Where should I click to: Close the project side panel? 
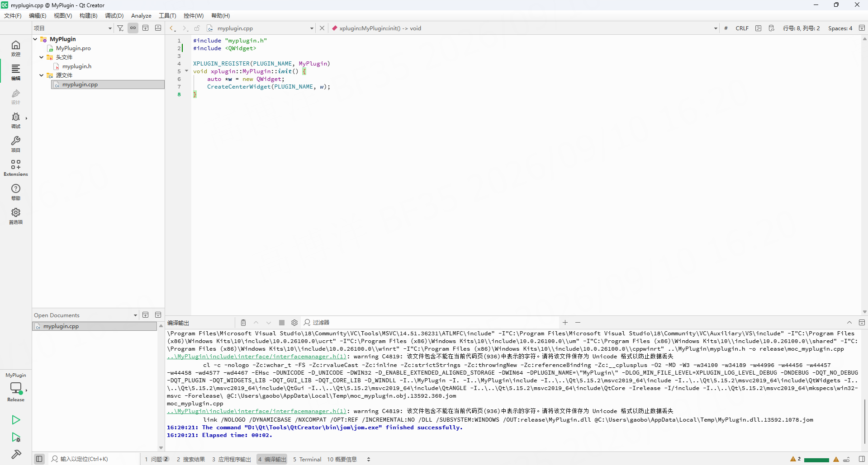(158, 28)
